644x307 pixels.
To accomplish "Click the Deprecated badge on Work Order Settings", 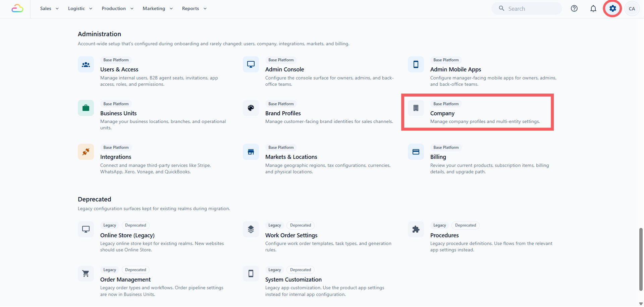I will click(300, 225).
